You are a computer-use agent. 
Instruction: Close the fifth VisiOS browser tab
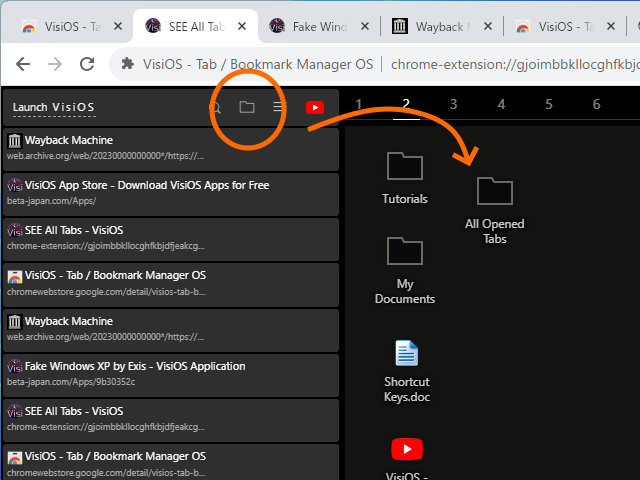[x=611, y=27]
